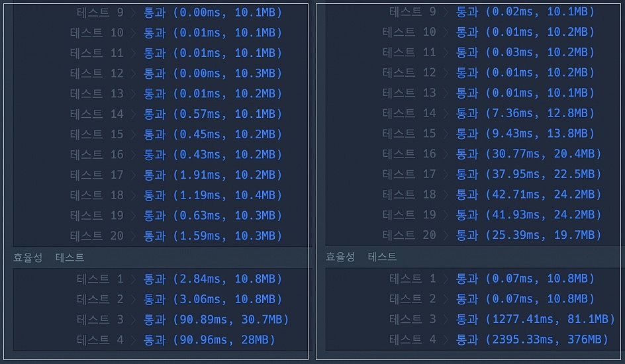Click result '통과 (0.45ms, 10.2MB)'
Screen dimensions: 625x364
(x=213, y=134)
